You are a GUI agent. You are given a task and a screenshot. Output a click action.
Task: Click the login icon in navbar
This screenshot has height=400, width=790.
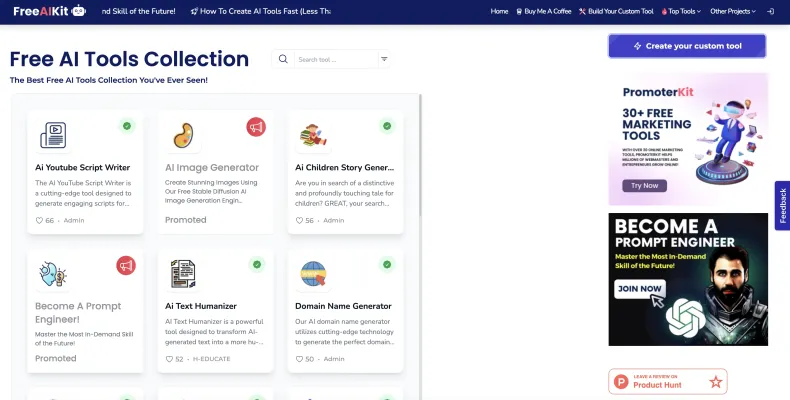[x=769, y=11]
